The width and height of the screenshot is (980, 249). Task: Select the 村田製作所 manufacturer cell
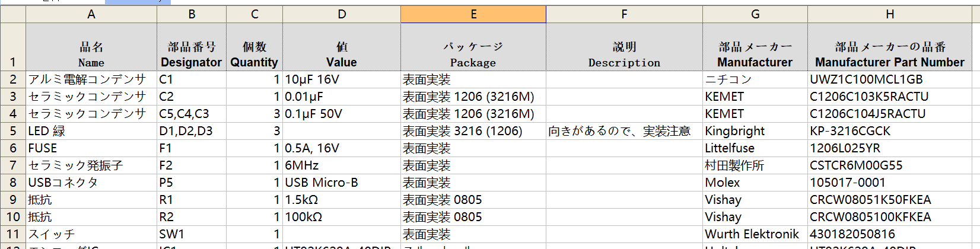coord(755,165)
